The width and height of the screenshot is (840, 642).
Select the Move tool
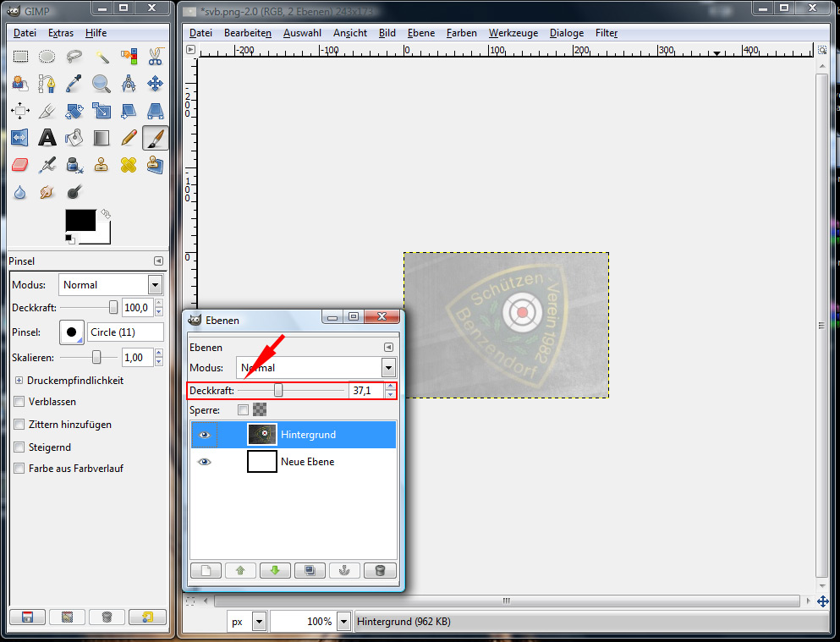(x=156, y=84)
